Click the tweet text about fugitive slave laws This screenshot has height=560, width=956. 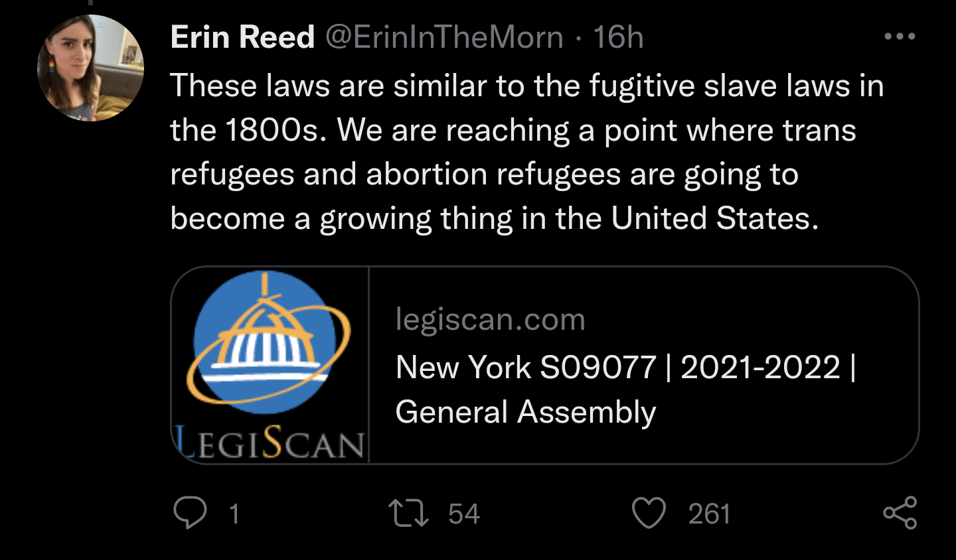click(526, 86)
